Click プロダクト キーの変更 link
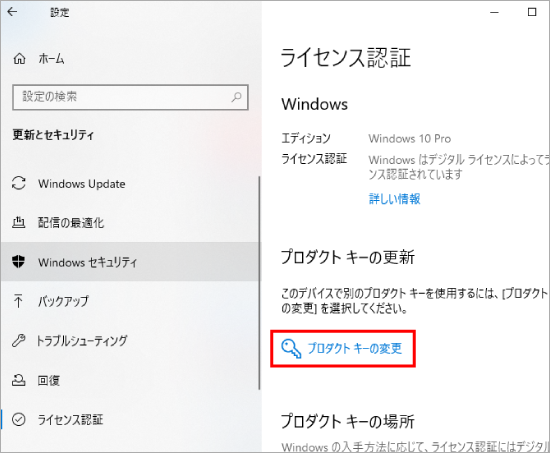 tap(354, 348)
